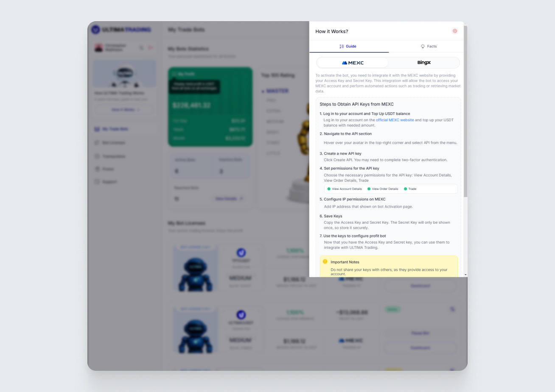Click the scrollbar down arrow
The image size is (555, 392).
pyautogui.click(x=465, y=275)
